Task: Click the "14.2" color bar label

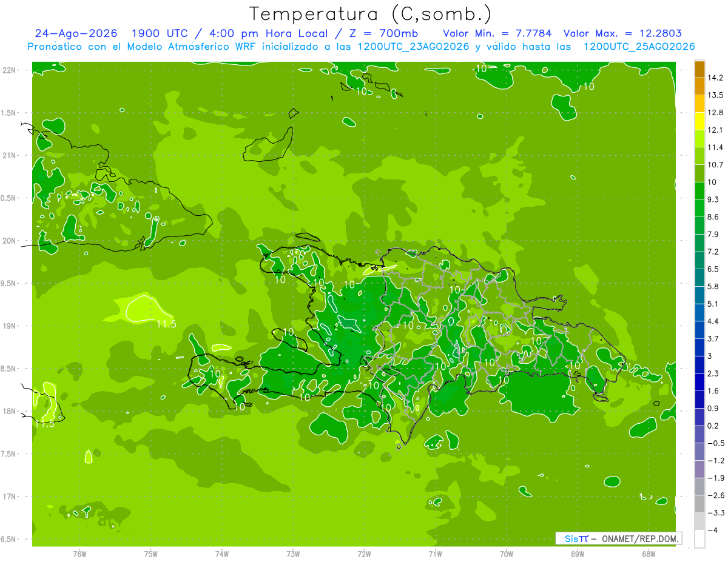Action: pos(715,78)
